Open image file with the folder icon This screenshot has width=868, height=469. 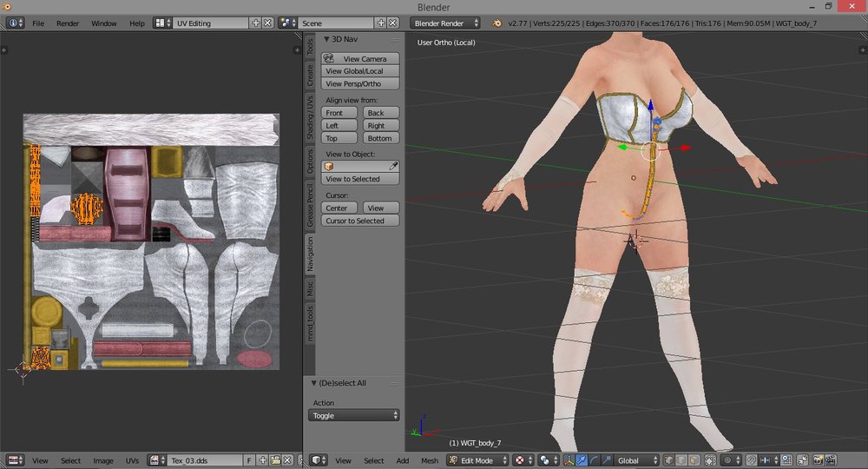tap(275, 460)
